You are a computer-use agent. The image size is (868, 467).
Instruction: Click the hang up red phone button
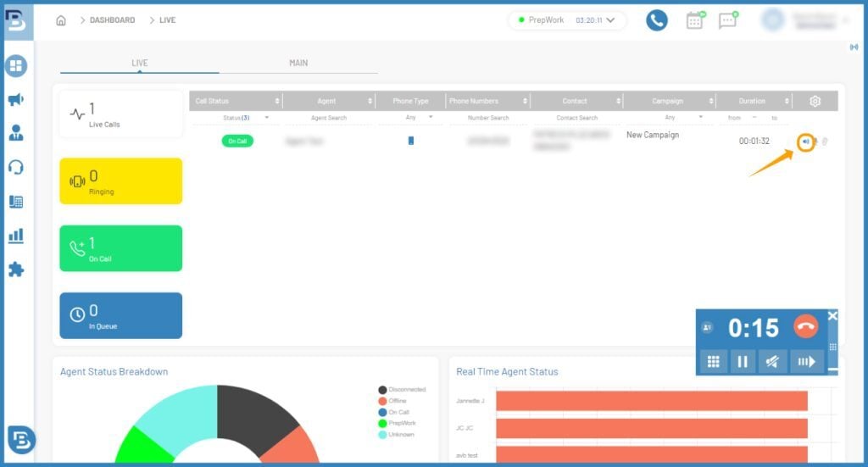pyautogui.click(x=805, y=327)
